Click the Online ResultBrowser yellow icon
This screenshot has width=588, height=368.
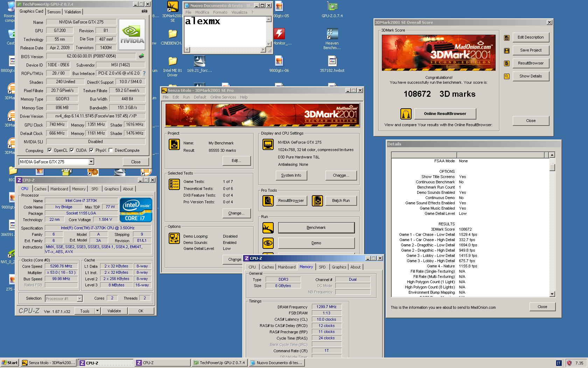[406, 114]
